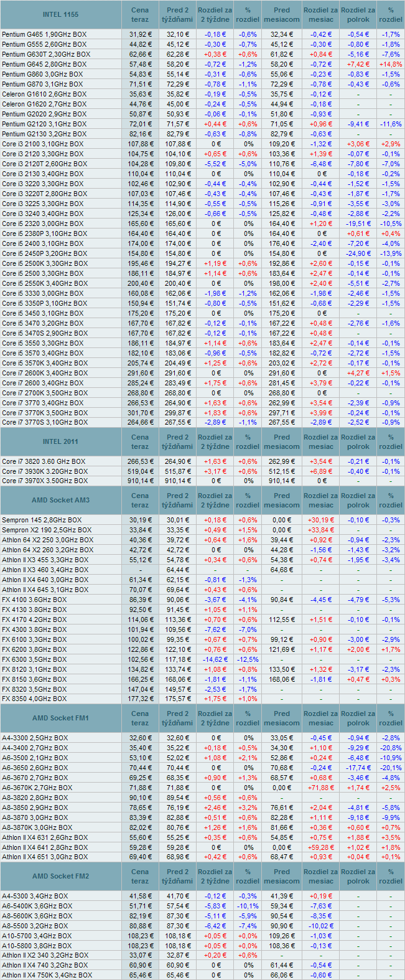
Task: Select "A4-3400 2,7GHz BOX" row name
Action: (x=35, y=748)
